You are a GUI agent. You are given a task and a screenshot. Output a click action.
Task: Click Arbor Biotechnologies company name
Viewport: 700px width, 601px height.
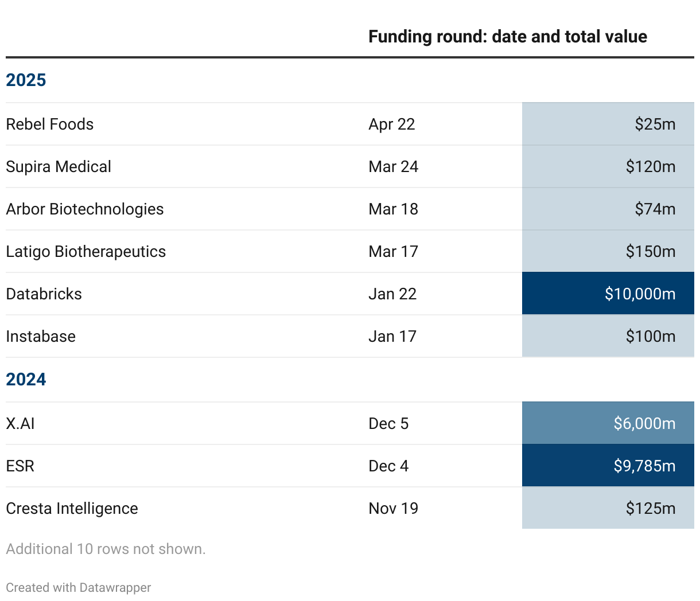[85, 209]
